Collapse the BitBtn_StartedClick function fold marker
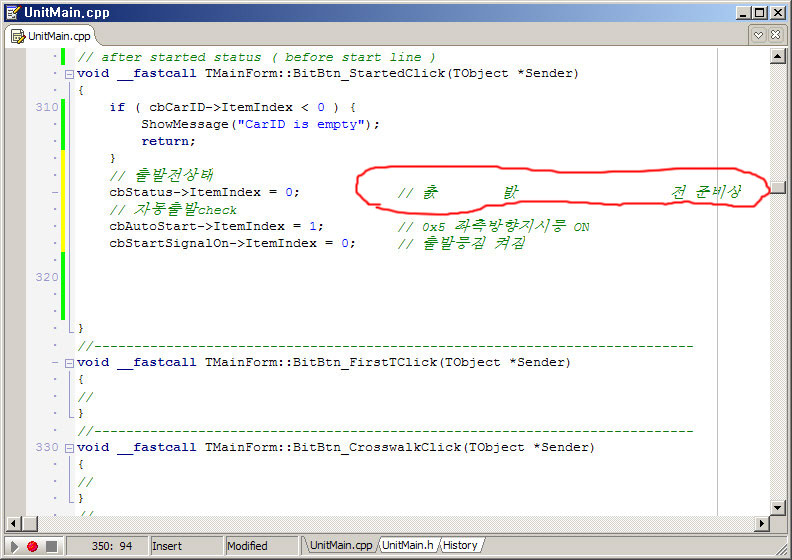 [x=68, y=73]
